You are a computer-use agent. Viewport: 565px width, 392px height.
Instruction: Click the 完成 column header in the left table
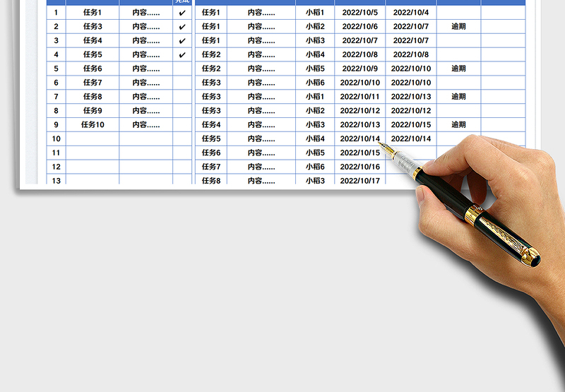click(182, 2)
